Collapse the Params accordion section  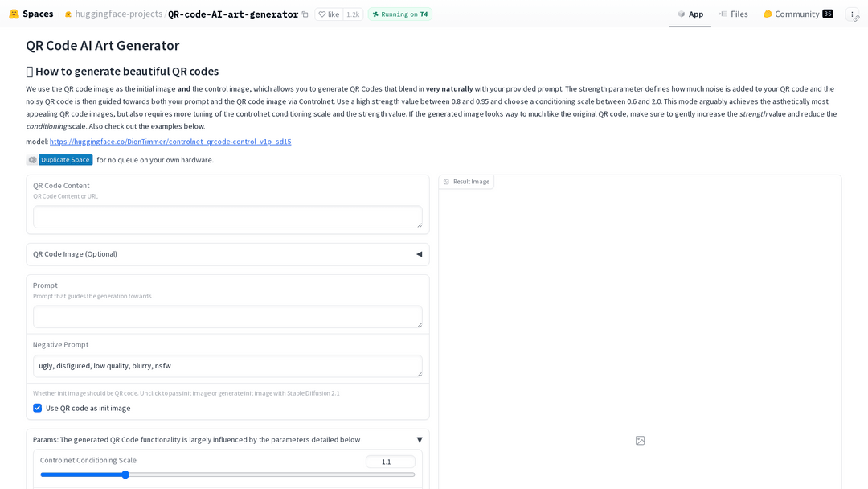tap(419, 440)
